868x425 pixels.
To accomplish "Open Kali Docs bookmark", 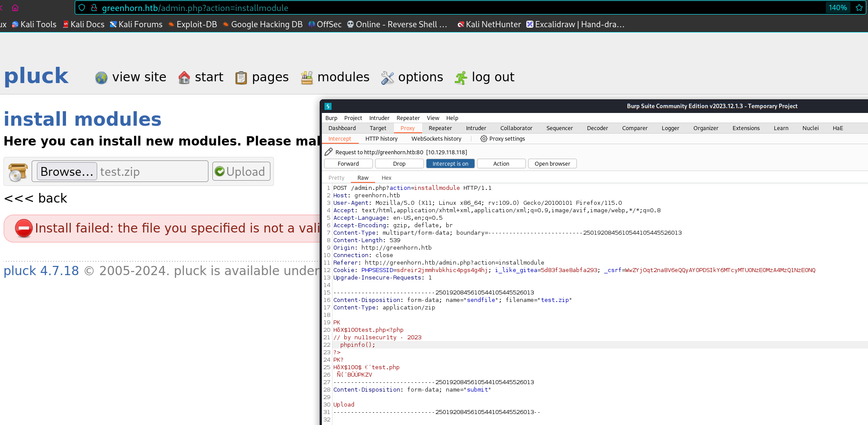I will point(84,25).
